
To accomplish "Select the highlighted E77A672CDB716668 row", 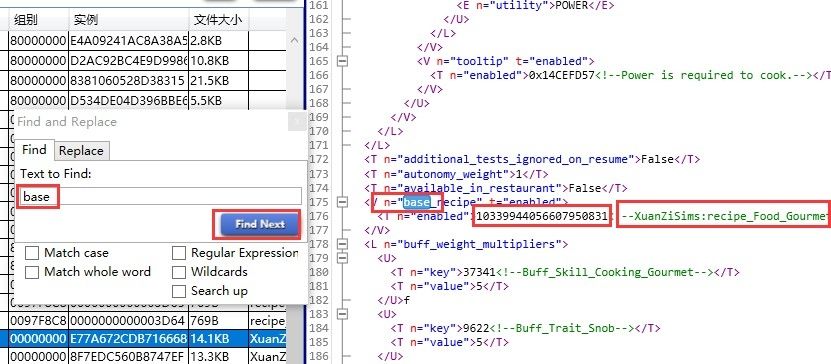I will click(147, 339).
